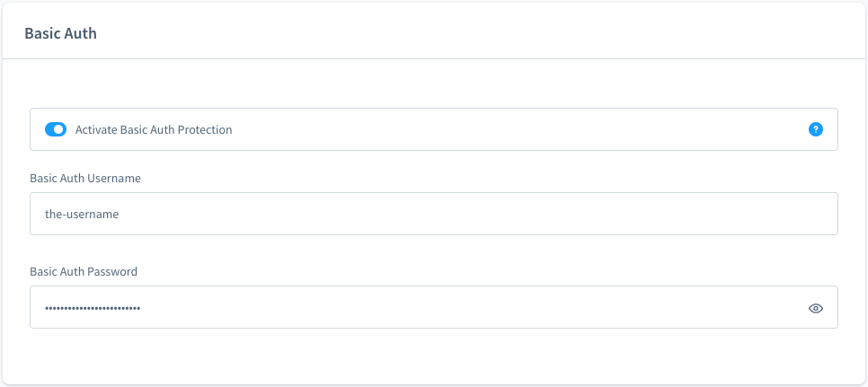Screen dimensions: 868x387
Task: Click the Activate Basic Auth Protection label text
Action: pyautogui.click(x=154, y=130)
